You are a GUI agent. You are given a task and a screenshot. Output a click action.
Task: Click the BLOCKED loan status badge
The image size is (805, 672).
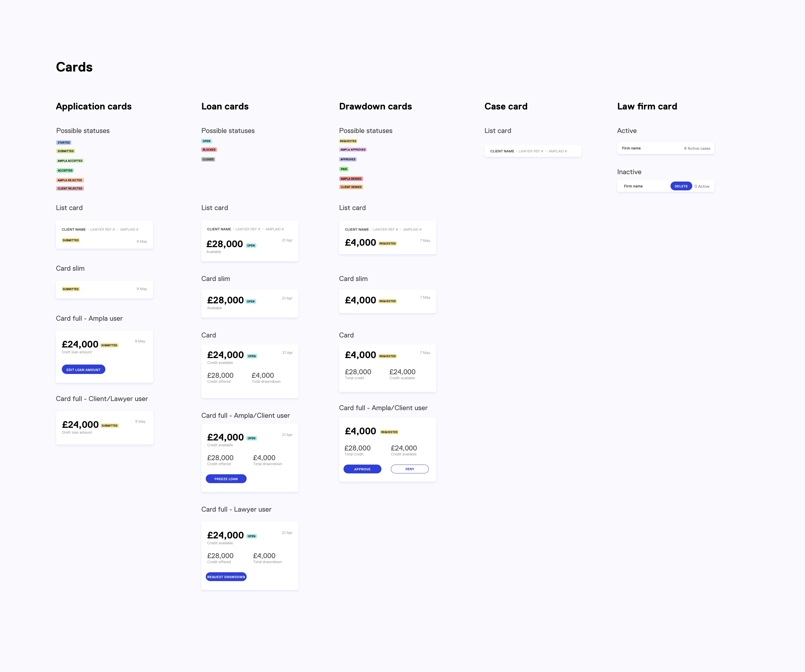click(x=209, y=150)
